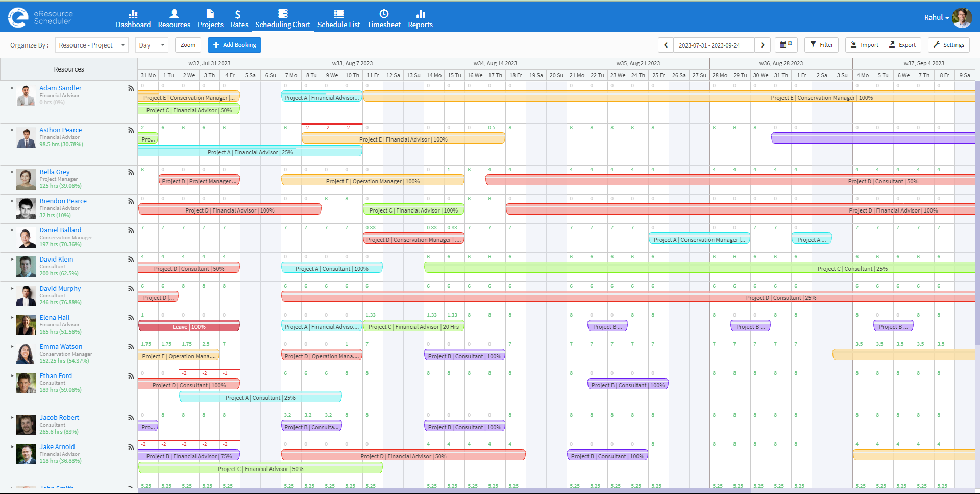Screen dimensions: 980x494
Task: Click Brendon Pearce's feed icon
Action: tap(131, 201)
